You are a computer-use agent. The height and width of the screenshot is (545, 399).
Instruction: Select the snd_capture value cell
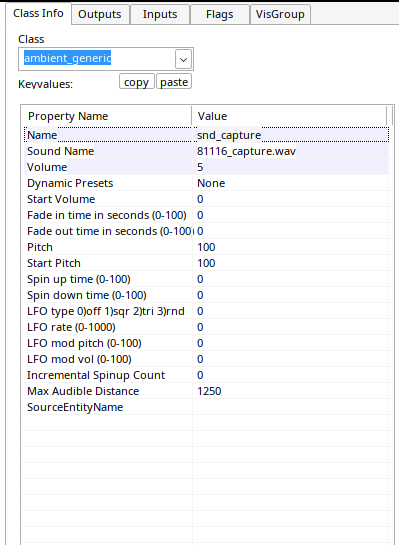291,135
